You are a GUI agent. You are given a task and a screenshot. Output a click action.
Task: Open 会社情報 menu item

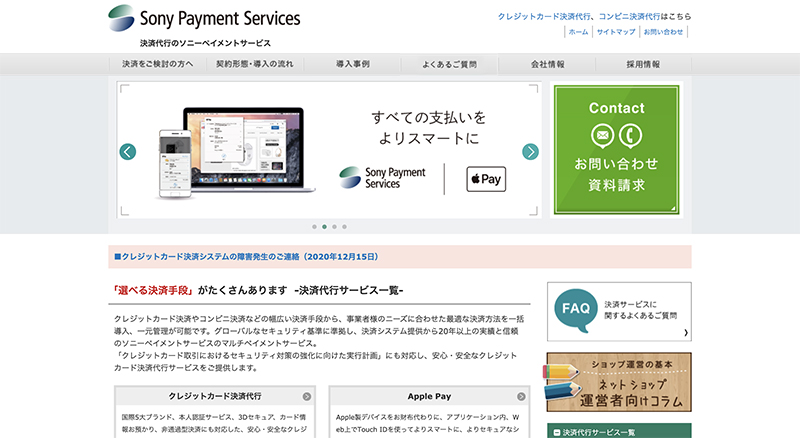547,64
